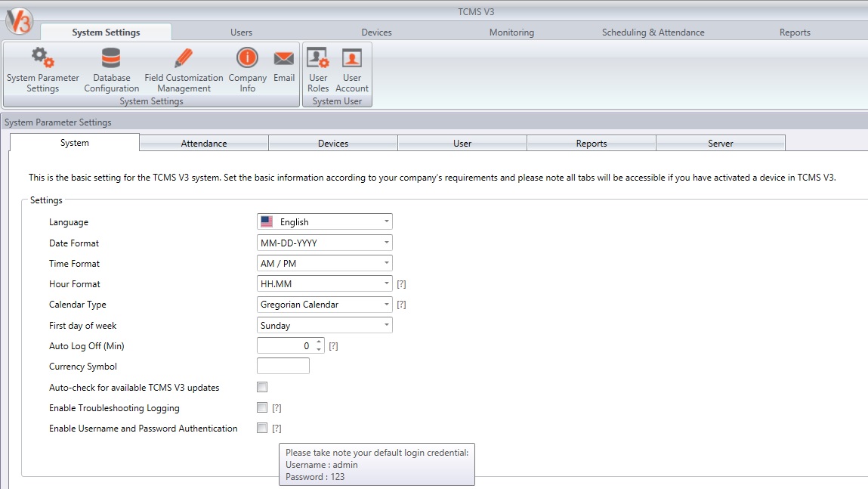
Task: Switch to the Server settings tab
Action: point(720,143)
